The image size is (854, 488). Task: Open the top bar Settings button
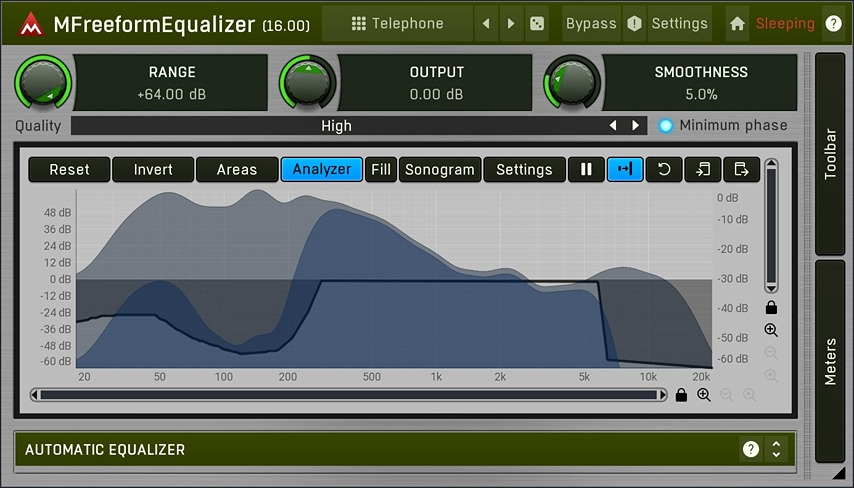coord(680,23)
